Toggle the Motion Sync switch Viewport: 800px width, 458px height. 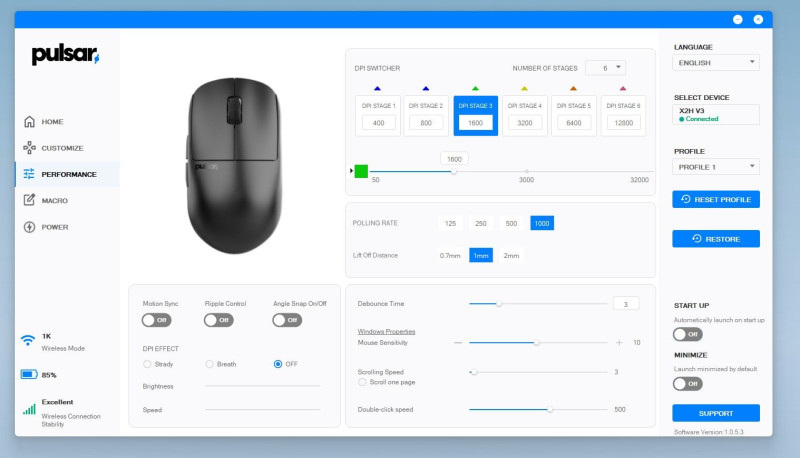(x=157, y=320)
